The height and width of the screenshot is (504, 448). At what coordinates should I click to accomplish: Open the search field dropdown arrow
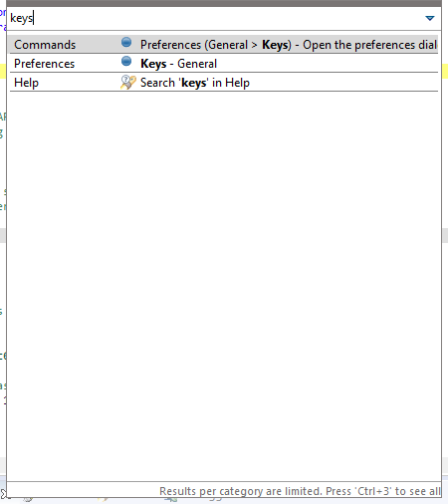(430, 18)
